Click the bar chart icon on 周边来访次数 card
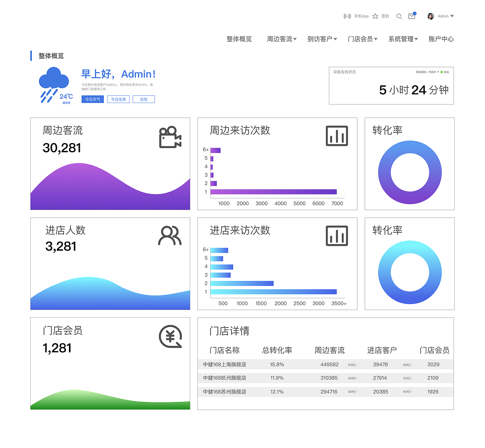The image size is (485, 448). pos(337,136)
